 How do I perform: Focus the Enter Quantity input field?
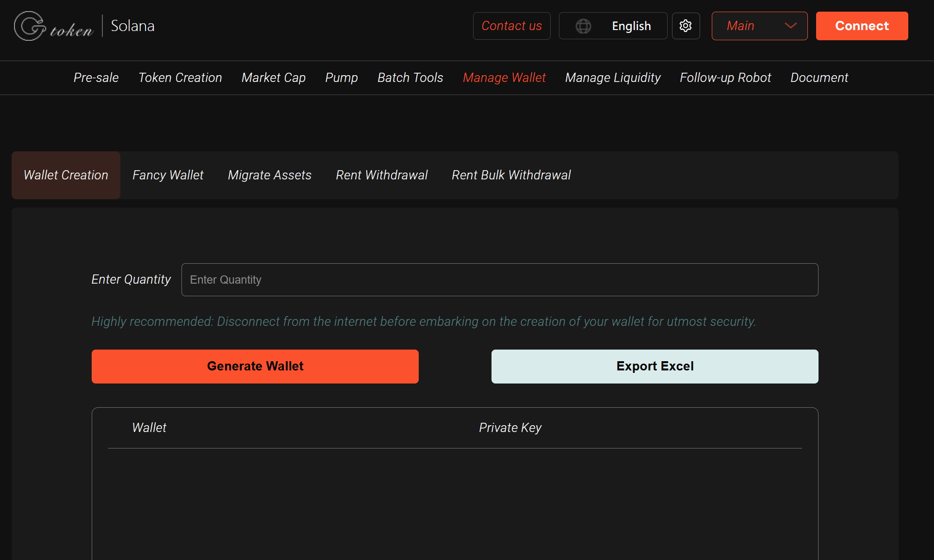(x=499, y=280)
